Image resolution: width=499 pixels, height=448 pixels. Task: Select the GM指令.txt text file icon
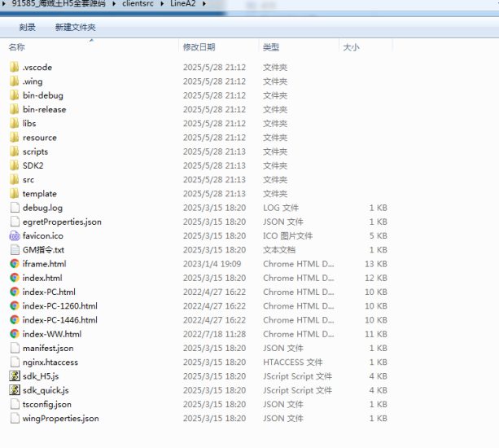coord(14,249)
